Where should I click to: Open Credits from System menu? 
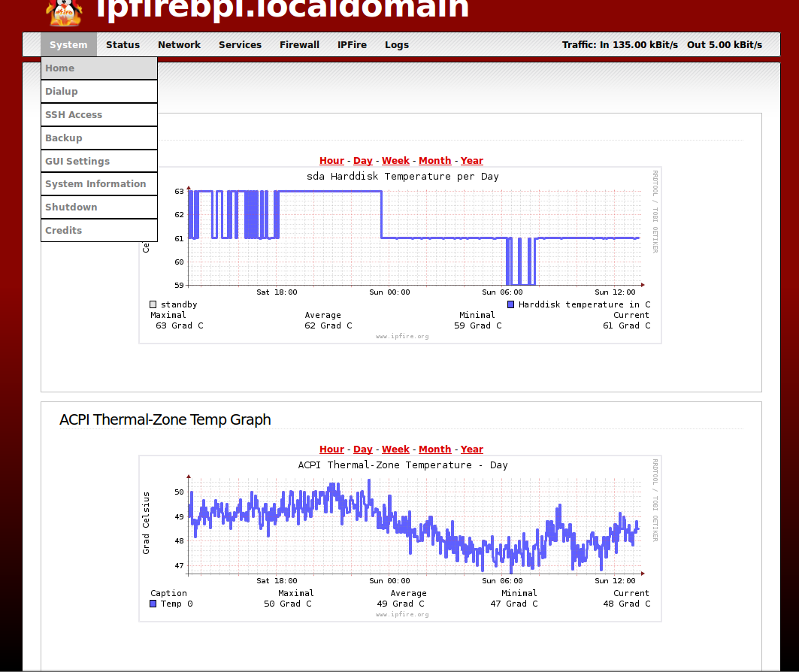(x=99, y=230)
